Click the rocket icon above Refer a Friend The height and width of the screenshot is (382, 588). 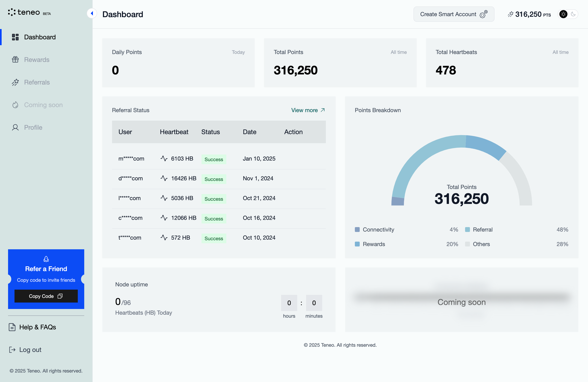coord(46,259)
